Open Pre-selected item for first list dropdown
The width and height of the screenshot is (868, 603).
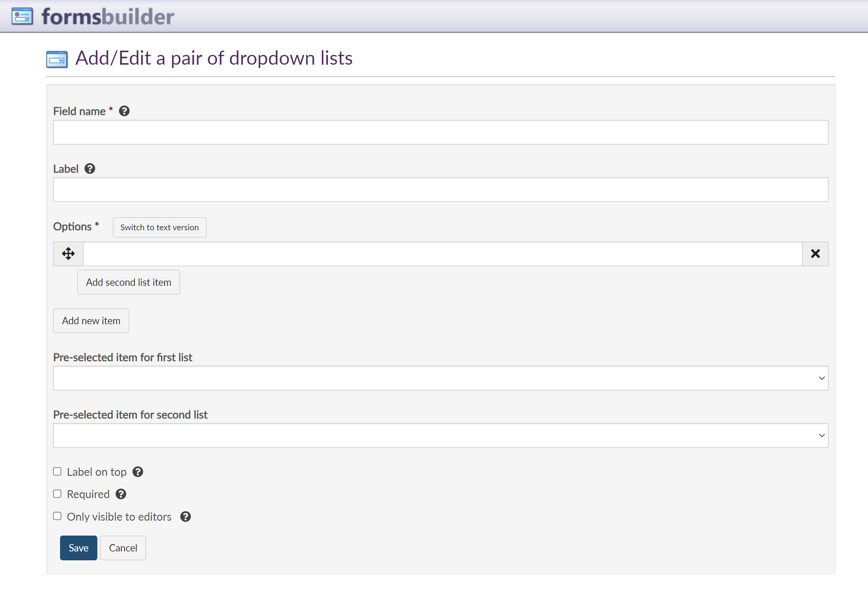[440, 378]
